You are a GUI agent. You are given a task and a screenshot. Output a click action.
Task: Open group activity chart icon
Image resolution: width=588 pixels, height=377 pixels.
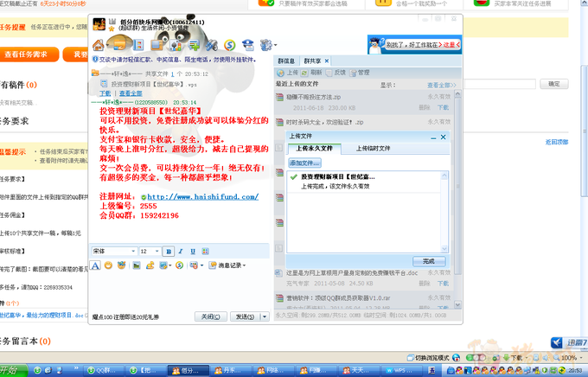click(x=176, y=45)
